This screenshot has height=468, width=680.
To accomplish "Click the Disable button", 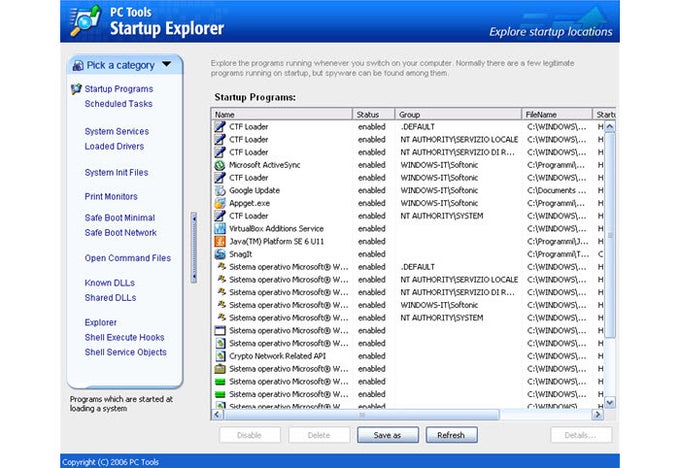I will 250,435.
